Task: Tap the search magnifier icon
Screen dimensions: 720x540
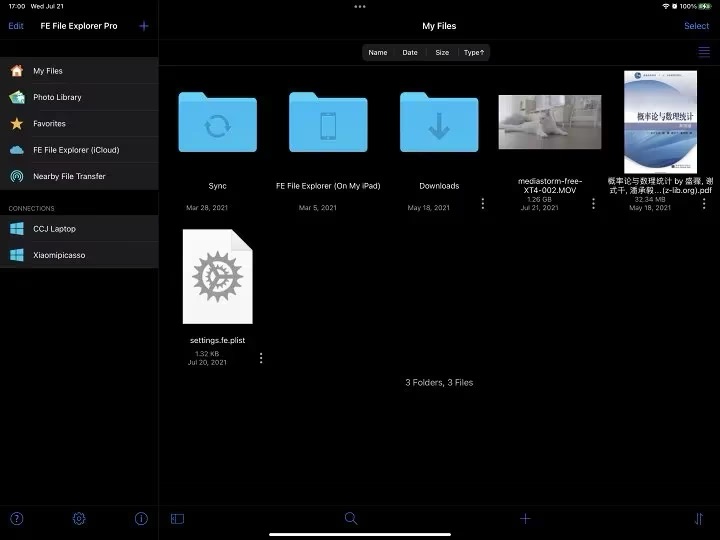Action: click(x=351, y=519)
